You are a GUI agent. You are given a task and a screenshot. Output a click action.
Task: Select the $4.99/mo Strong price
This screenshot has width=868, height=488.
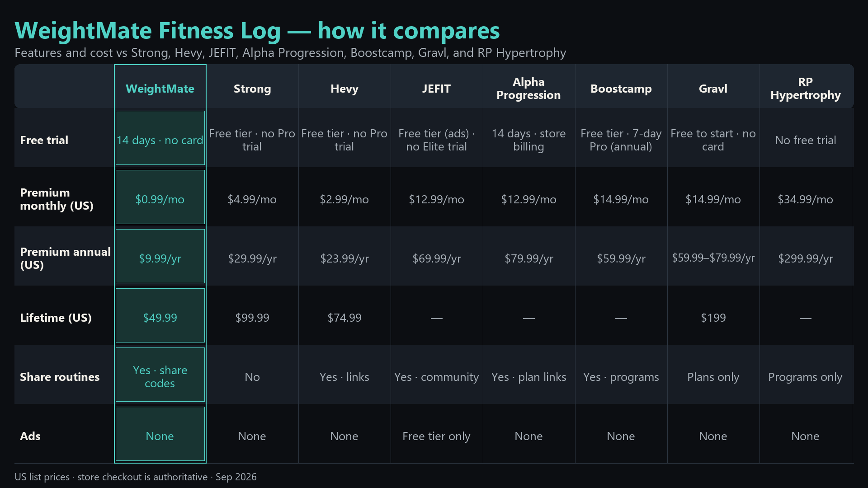(x=252, y=199)
